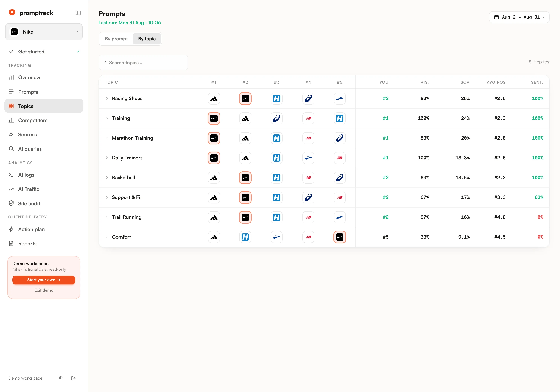Click the AI logs terminal icon
The width and height of the screenshot is (560, 392).
pyautogui.click(x=11, y=175)
